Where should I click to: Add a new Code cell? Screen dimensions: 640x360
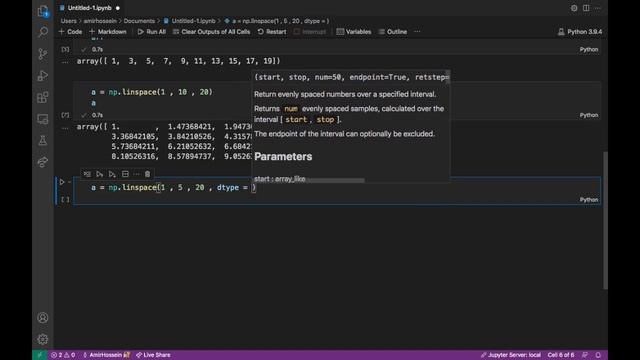70,32
